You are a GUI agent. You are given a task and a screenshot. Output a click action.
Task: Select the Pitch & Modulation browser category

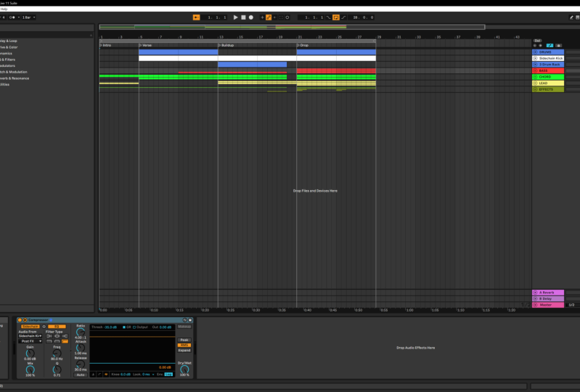[13, 72]
